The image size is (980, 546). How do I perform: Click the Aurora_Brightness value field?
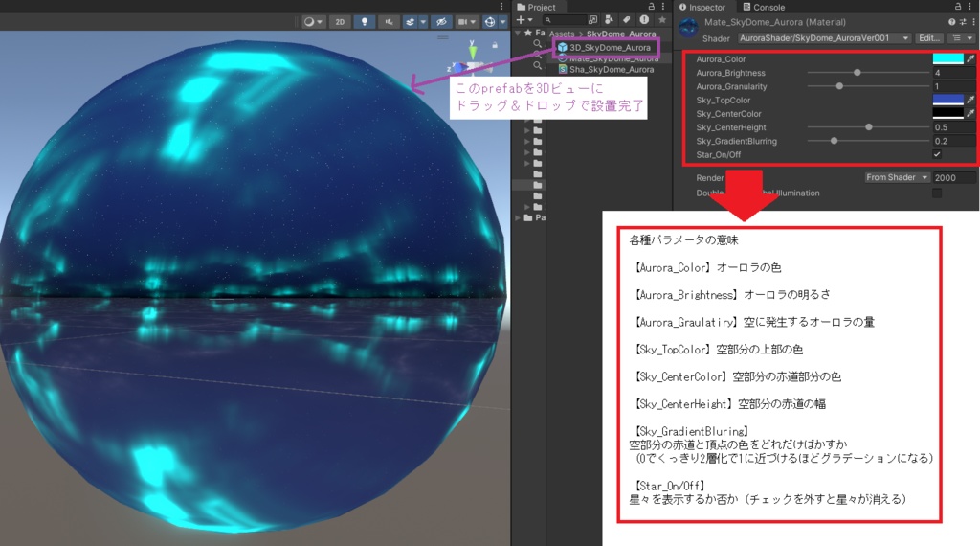point(954,73)
